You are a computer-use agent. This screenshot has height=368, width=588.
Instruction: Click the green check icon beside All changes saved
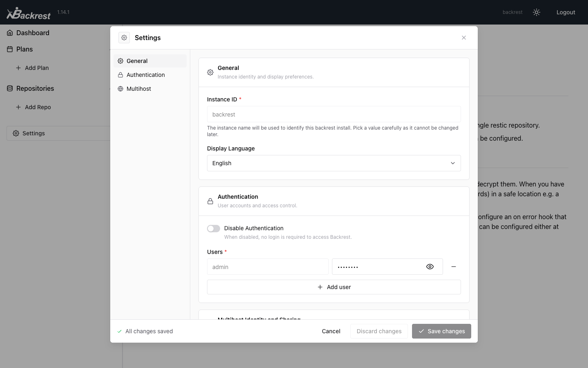[x=120, y=331]
